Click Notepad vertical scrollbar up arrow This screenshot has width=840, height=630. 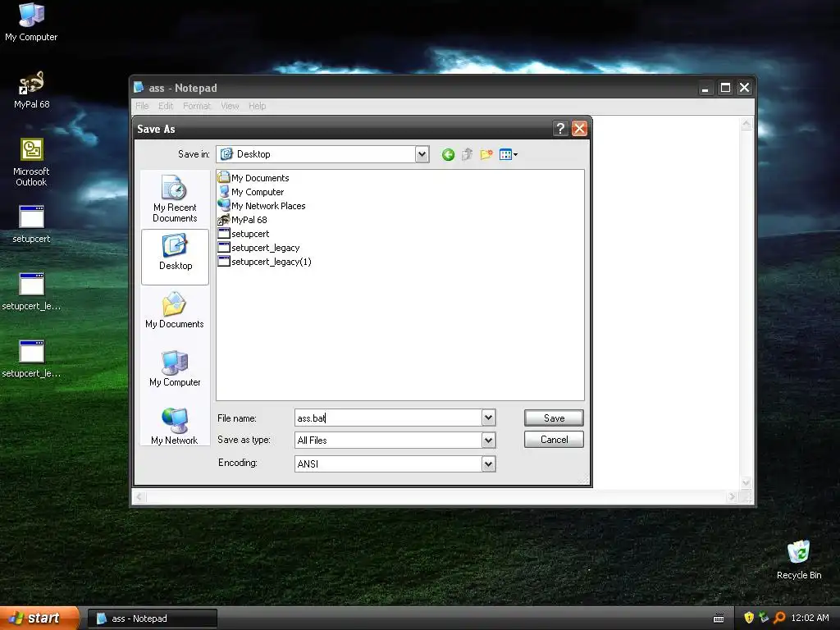click(x=746, y=125)
